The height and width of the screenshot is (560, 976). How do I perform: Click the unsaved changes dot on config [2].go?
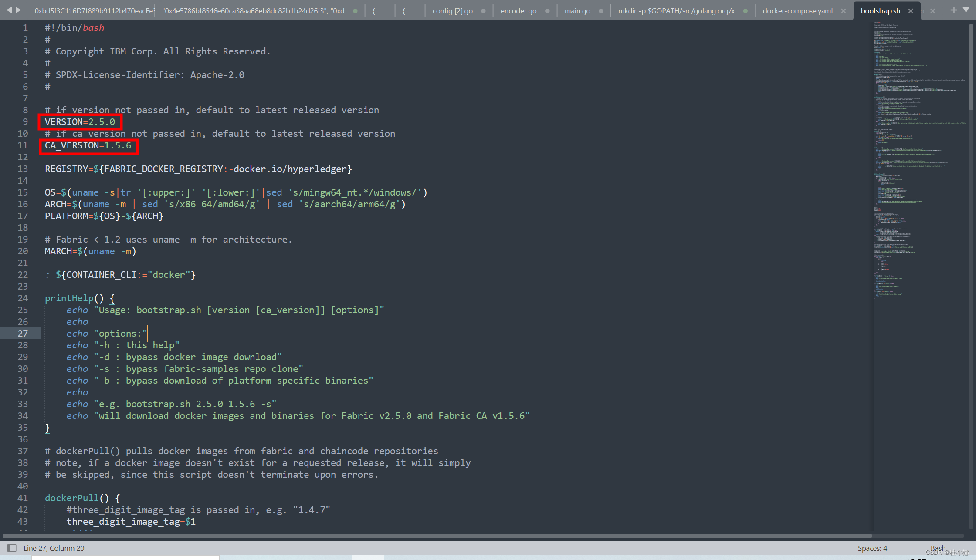[483, 11]
